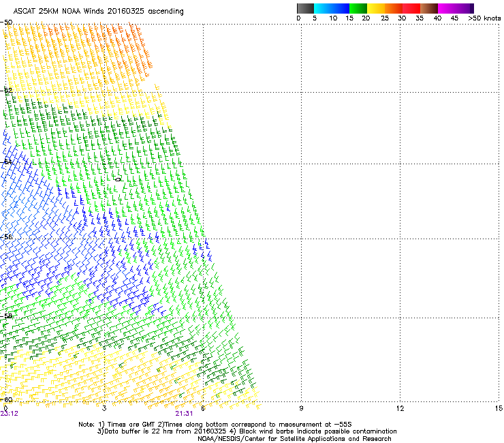The height and width of the screenshot is (443, 504).
Task: Select the gray 0-5 knots color band
Action: pyautogui.click(x=305, y=8)
